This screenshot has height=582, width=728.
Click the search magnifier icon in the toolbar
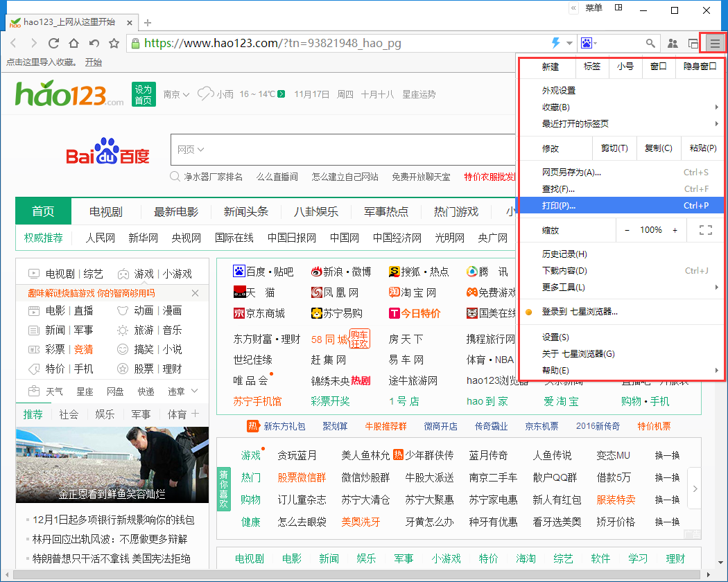[650, 42]
